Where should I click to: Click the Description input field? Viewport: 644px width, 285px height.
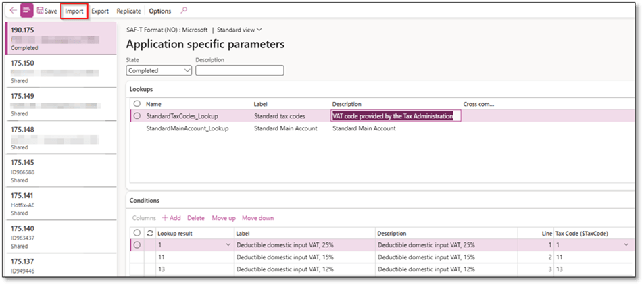239,70
